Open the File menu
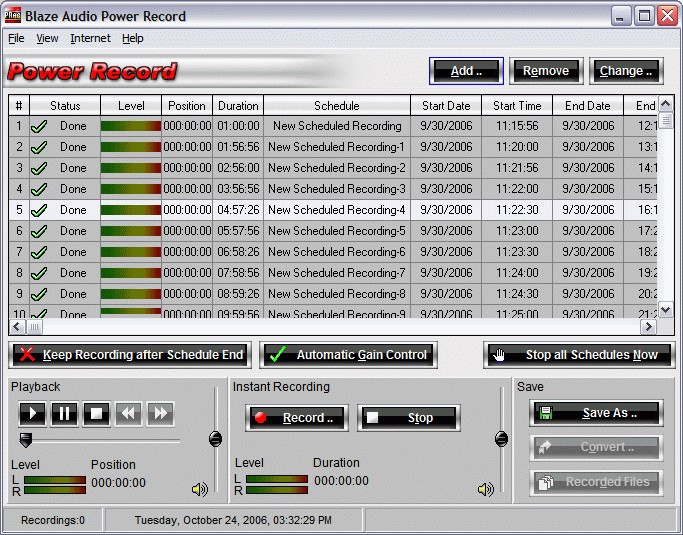This screenshot has height=535, width=683. point(16,38)
